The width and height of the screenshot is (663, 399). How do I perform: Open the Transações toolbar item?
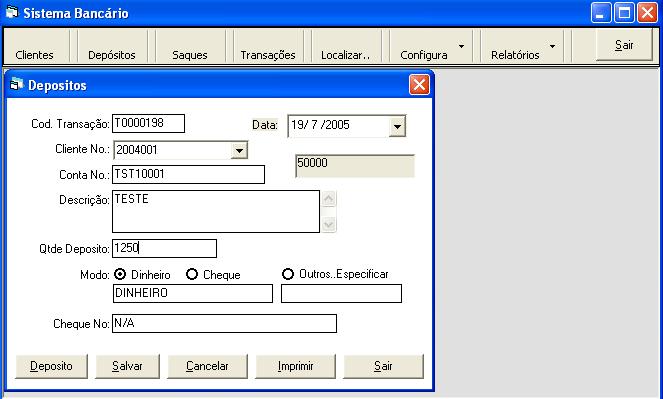268,47
